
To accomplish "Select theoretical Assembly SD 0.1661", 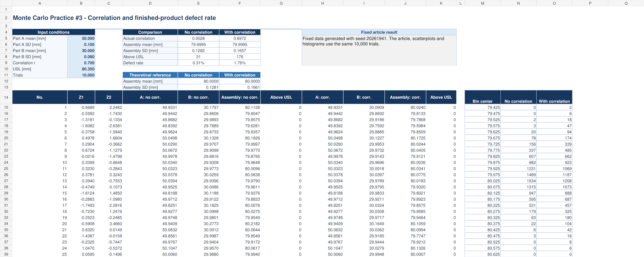I will 240,87.
